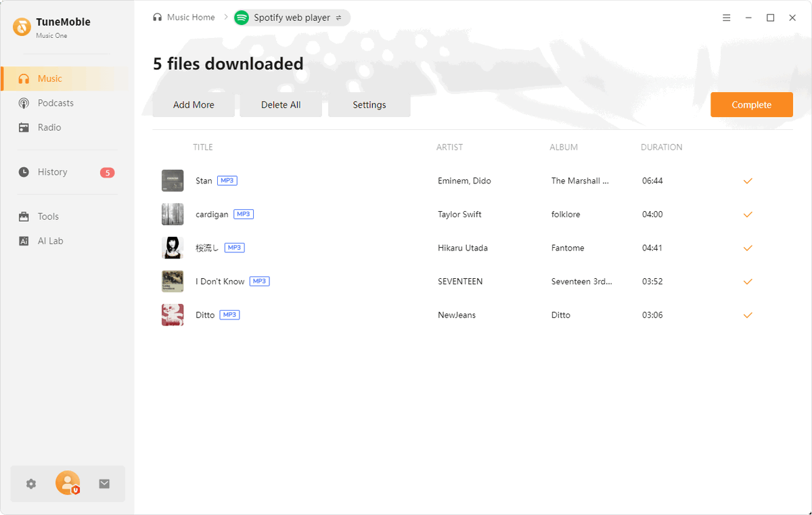Click duration 03:52

pos(652,282)
